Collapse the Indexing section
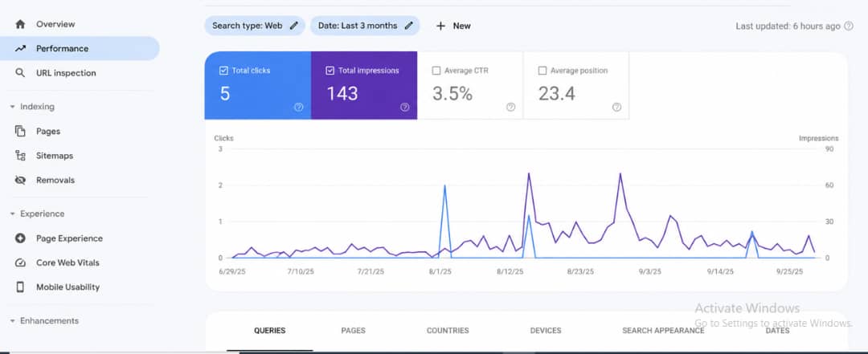Viewport: 868px width, 354px height. click(32, 107)
